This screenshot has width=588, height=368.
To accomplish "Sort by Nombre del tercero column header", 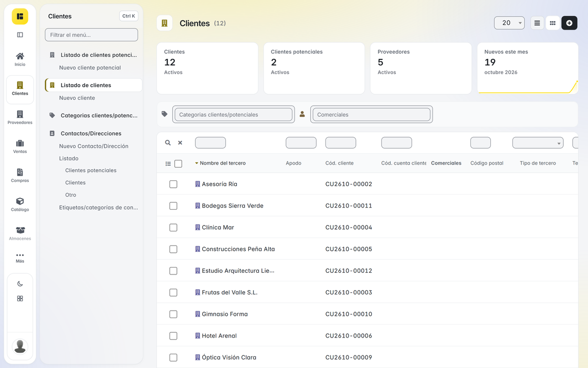I will click(223, 163).
